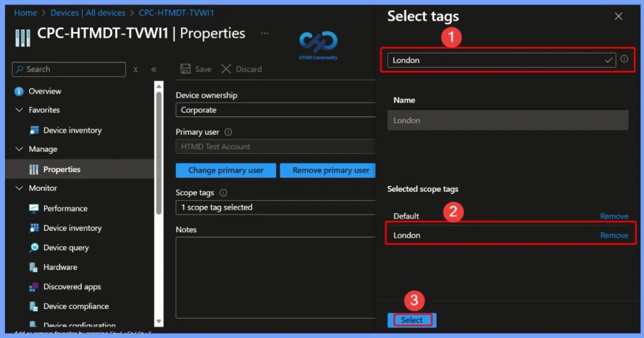This screenshot has width=644, height=338.
Task: Click the Performance monitor icon
Action: [x=34, y=208]
